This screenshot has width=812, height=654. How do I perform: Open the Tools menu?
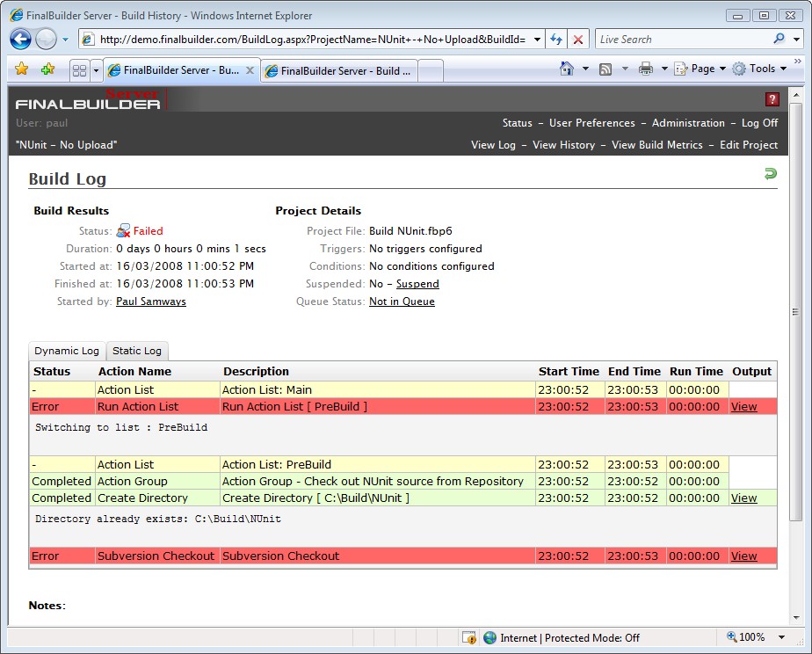[x=759, y=69]
